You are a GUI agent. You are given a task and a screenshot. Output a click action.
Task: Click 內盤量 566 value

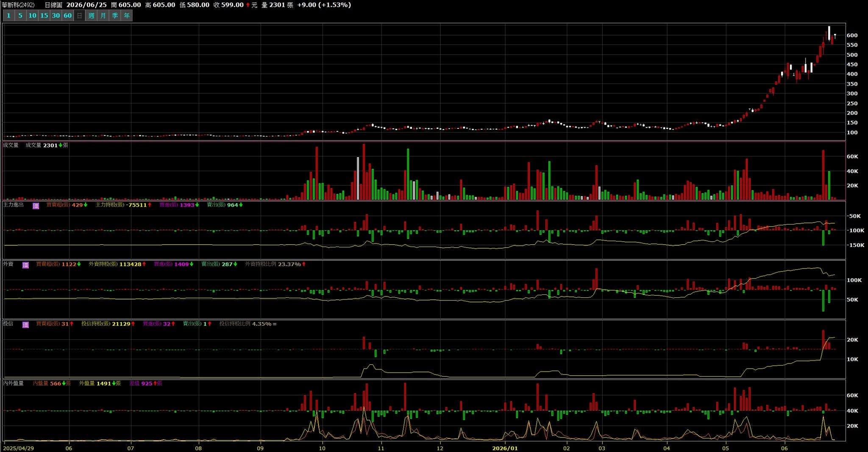click(52, 384)
